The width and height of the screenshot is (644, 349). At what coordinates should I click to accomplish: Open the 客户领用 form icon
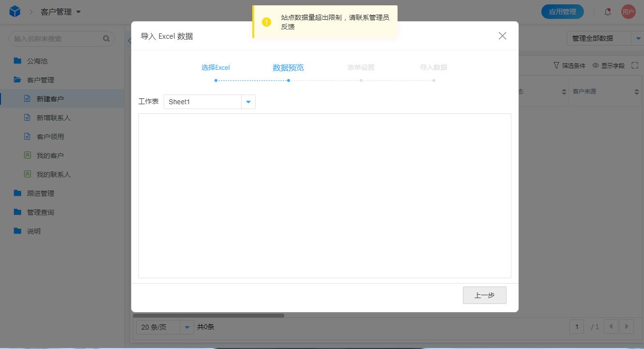click(27, 136)
